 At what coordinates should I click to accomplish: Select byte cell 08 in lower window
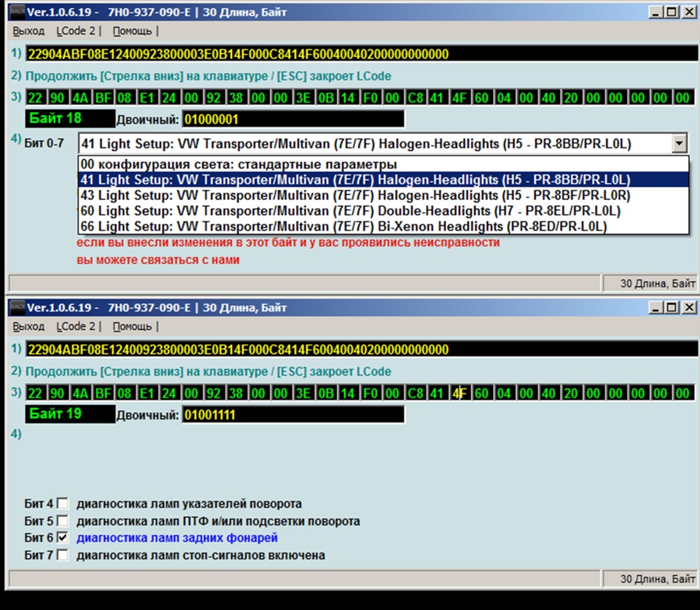(124, 393)
